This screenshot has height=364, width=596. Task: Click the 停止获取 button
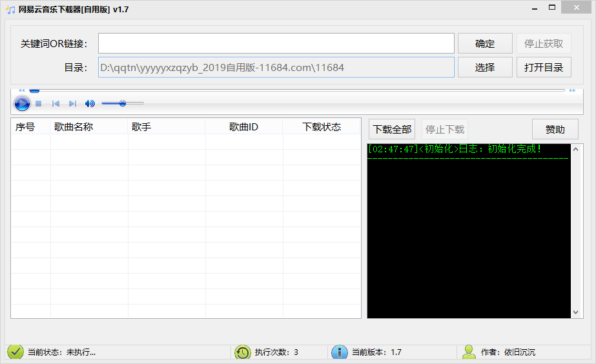(544, 44)
